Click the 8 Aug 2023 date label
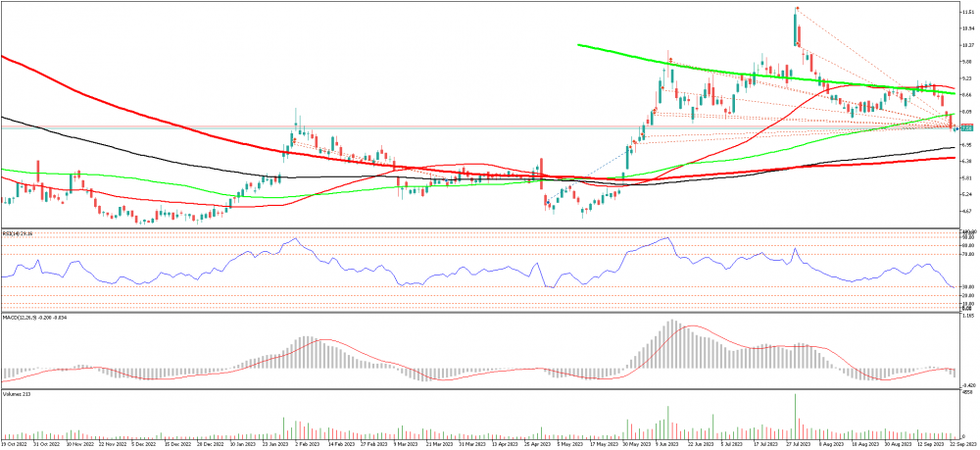980x450 pixels. [x=830, y=444]
